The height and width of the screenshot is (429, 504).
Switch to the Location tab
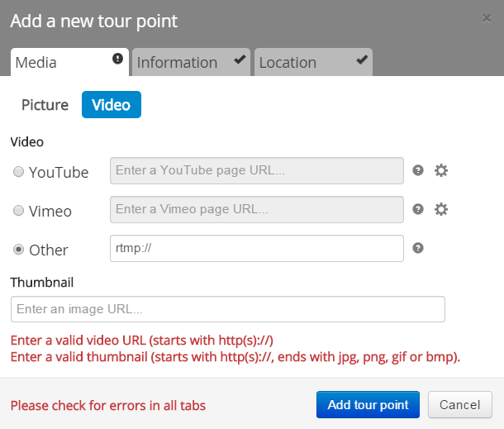point(288,63)
